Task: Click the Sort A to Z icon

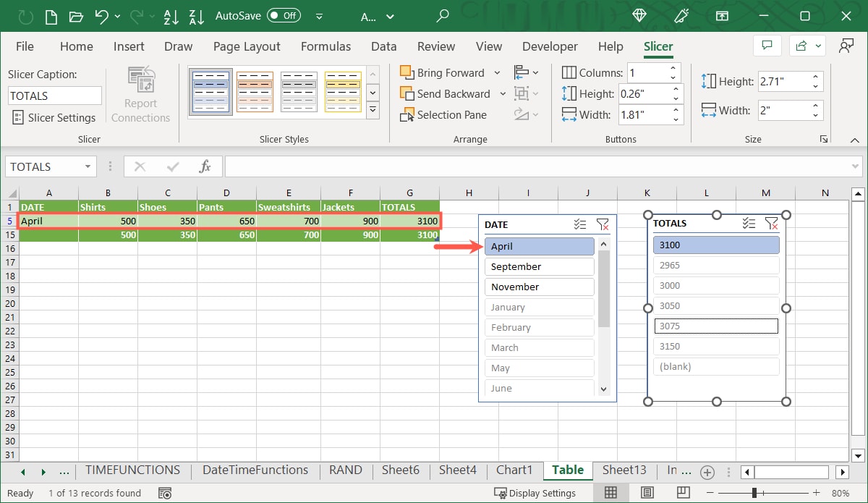Action: click(171, 16)
